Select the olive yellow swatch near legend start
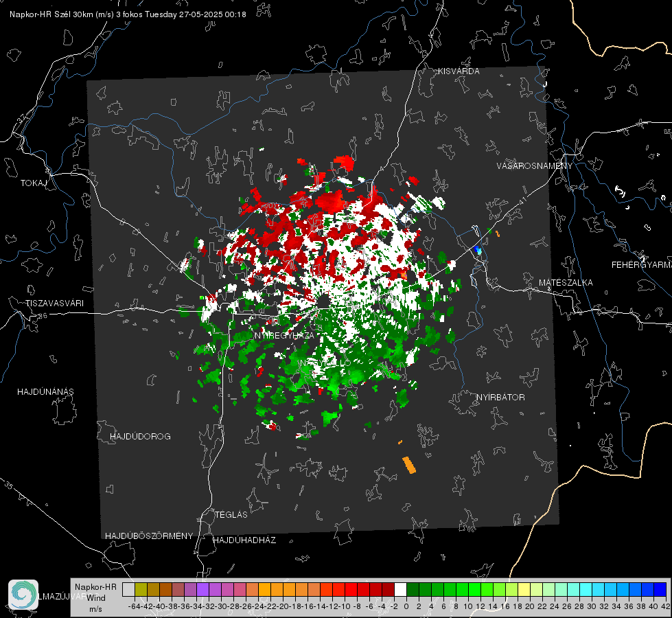The image size is (672, 618). [141, 589]
